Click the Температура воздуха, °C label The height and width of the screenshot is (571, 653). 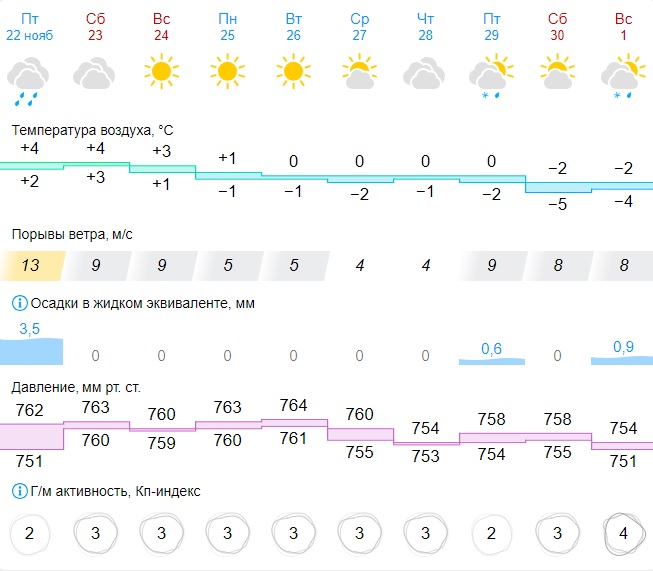[x=92, y=130]
